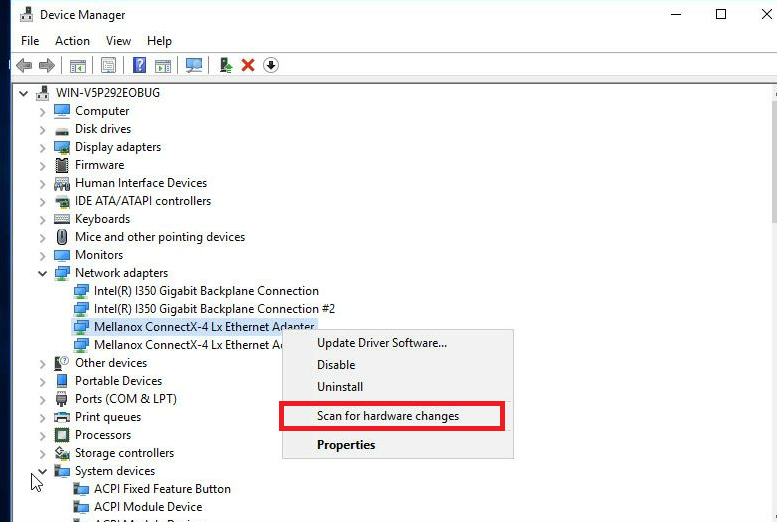Screen dimensions: 777x522
Task: Expand the Firmware chevron
Action: click(43, 166)
